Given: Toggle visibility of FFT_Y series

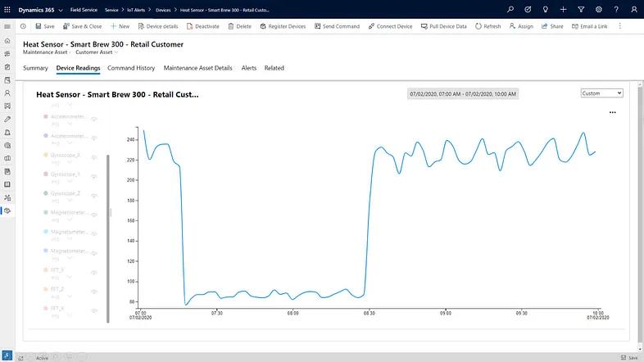Looking at the screenshot, I should [x=94, y=273].
